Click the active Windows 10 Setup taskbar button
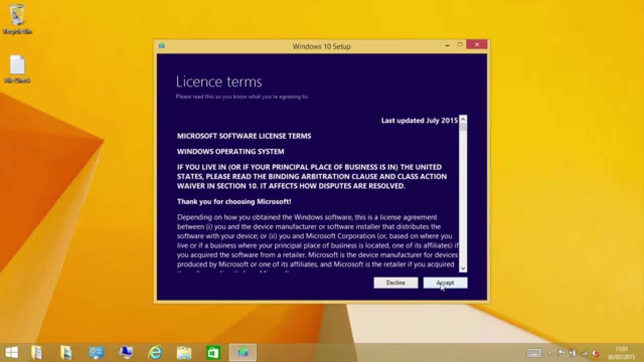The height and width of the screenshot is (362, 644). (x=243, y=352)
